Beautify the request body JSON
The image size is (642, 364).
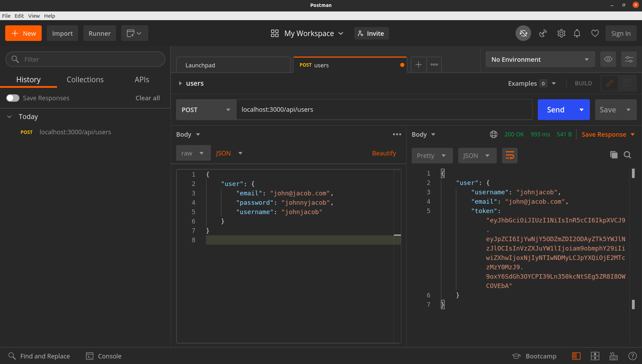pos(384,153)
